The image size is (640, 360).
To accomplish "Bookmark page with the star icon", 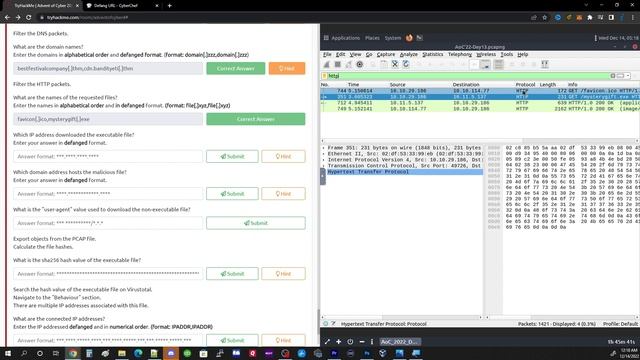I will (x=544, y=18).
